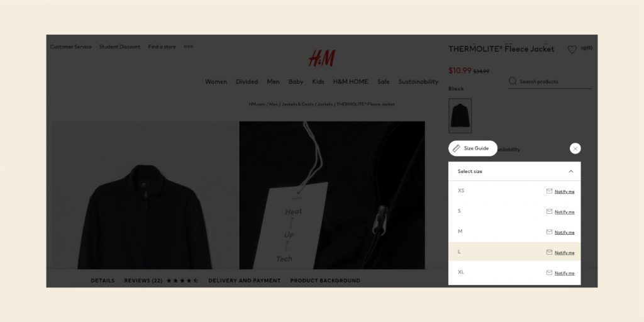Choose size XL option
Viewport: 644px width, 322px height.
pyautogui.click(x=514, y=272)
